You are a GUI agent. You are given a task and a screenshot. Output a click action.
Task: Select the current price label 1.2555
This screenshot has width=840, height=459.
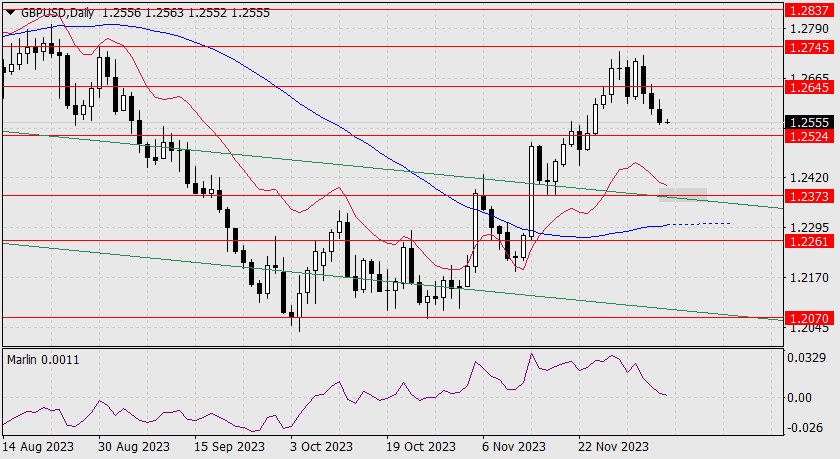tap(809, 123)
